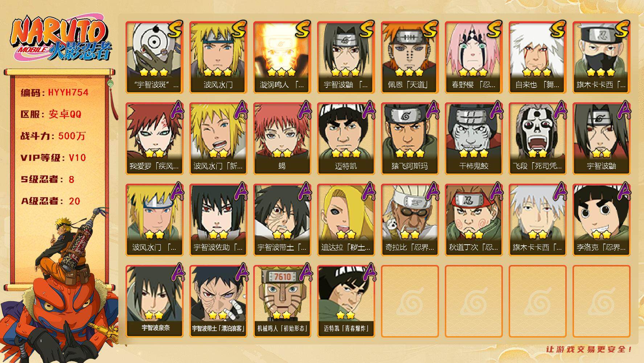Click the star rating on 佩恩「天道」 card
The width and height of the screenshot is (644, 363).
point(410,72)
